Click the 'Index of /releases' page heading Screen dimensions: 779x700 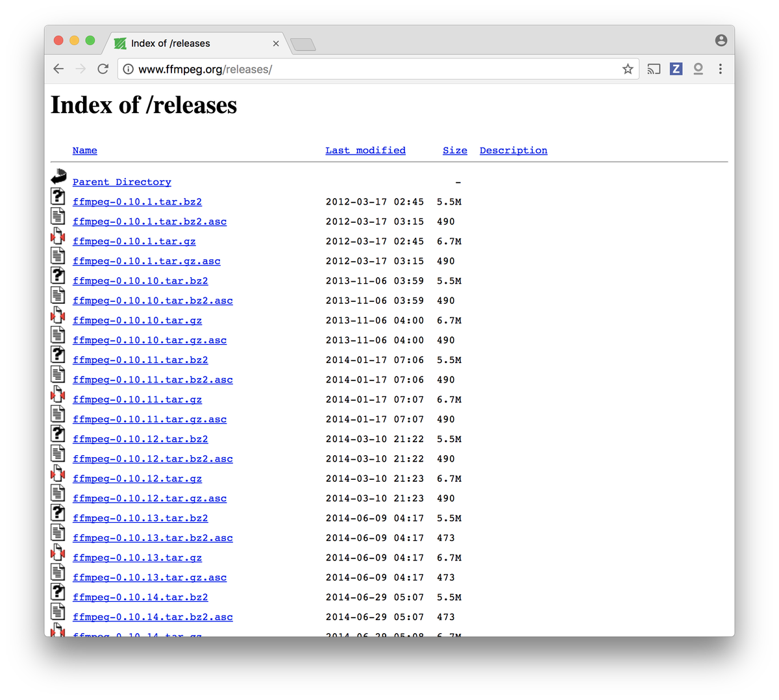144,105
